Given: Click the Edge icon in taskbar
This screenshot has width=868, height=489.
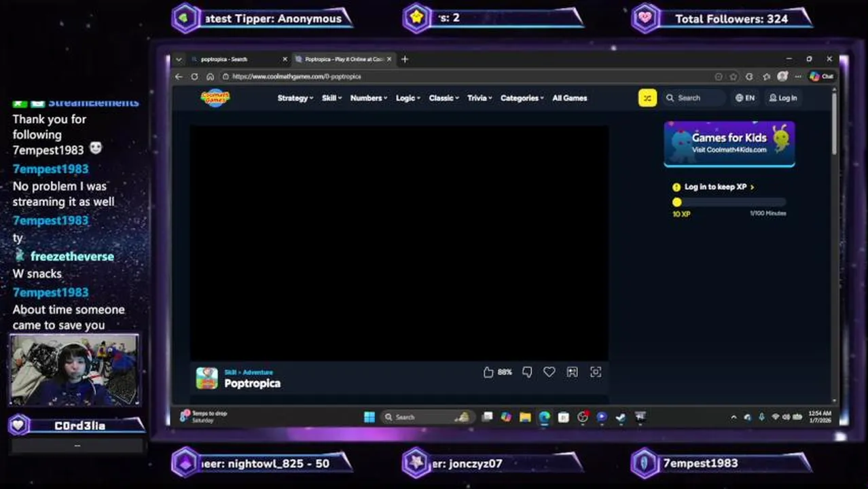Looking at the screenshot, I should tap(544, 417).
